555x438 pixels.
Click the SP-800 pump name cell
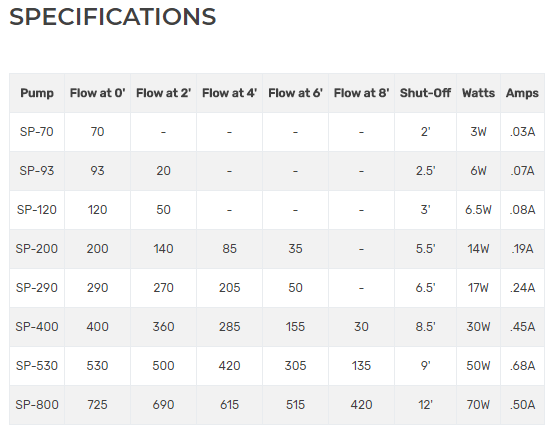coord(37,405)
